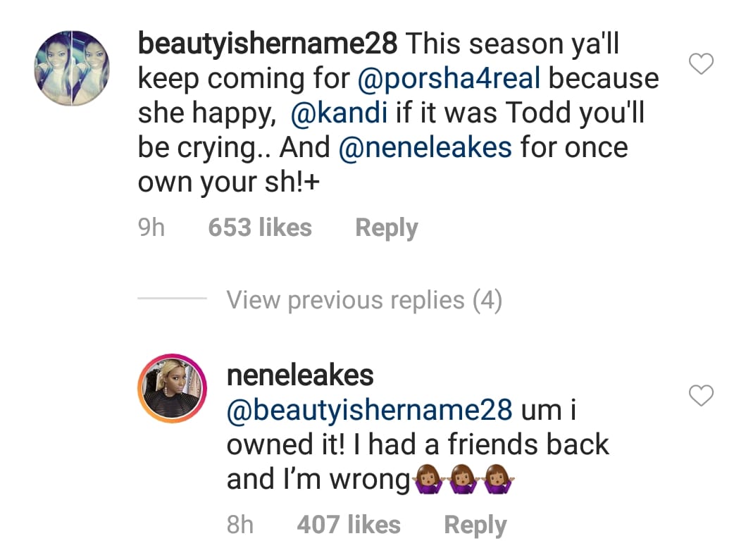Reply to the beautyishername28 comment

click(386, 228)
